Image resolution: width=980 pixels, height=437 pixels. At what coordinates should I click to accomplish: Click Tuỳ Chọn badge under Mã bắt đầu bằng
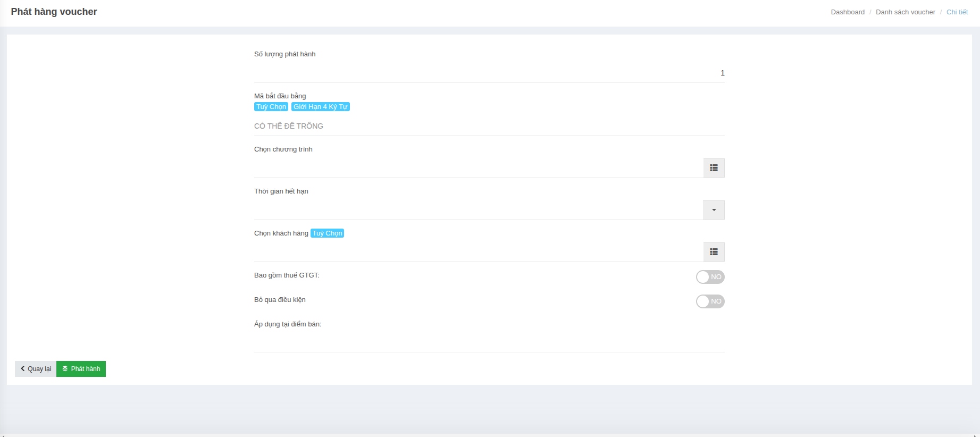click(271, 107)
